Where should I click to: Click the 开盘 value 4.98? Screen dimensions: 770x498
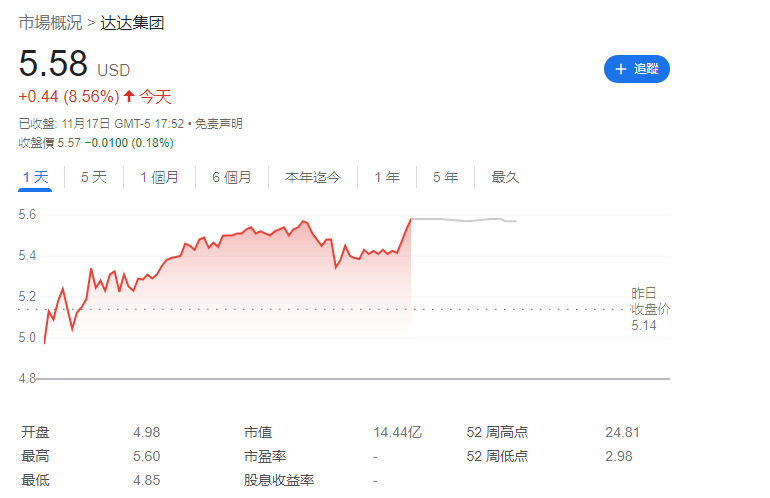(x=146, y=432)
